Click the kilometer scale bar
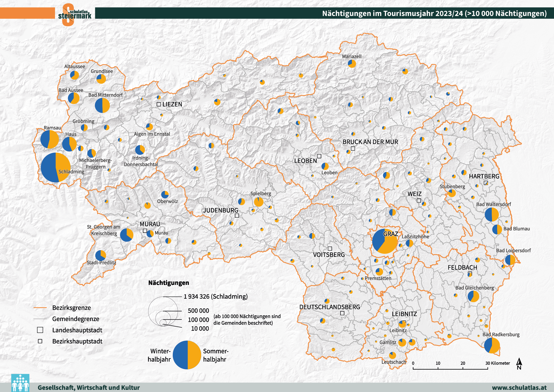 pos(450,368)
